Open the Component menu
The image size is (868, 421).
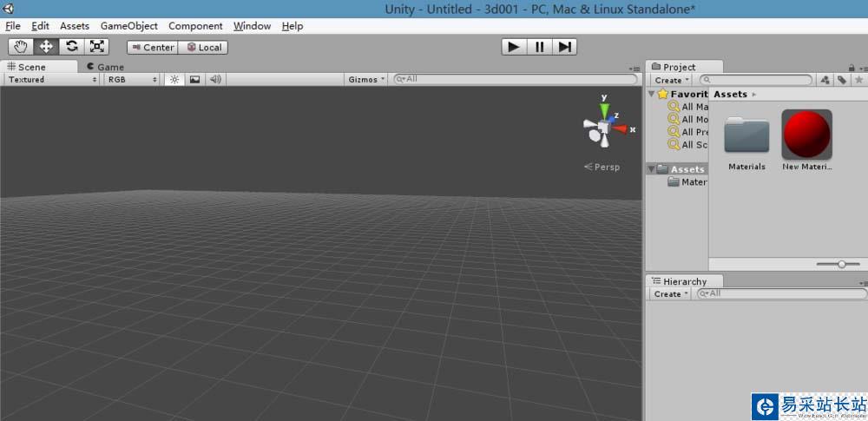(x=195, y=26)
